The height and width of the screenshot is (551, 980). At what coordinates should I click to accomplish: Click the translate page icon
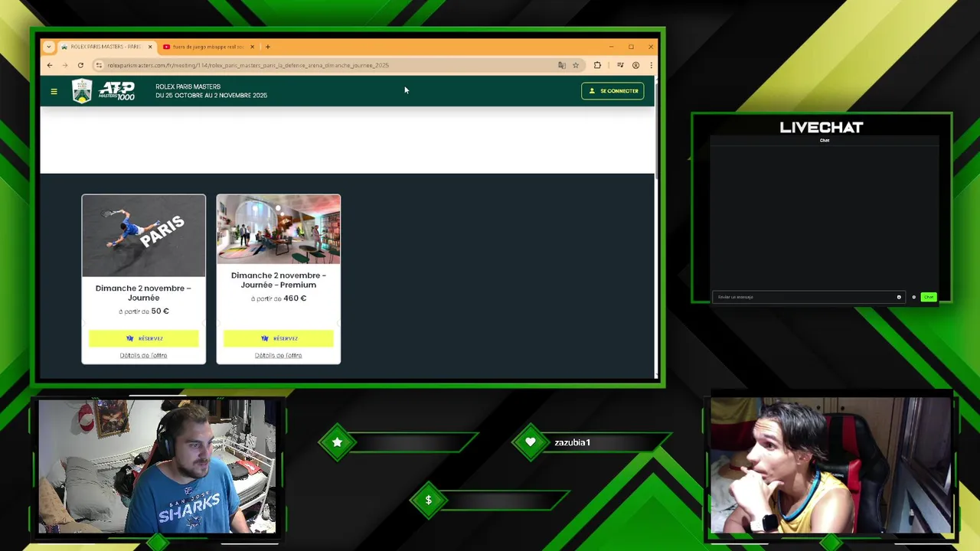[x=562, y=65]
